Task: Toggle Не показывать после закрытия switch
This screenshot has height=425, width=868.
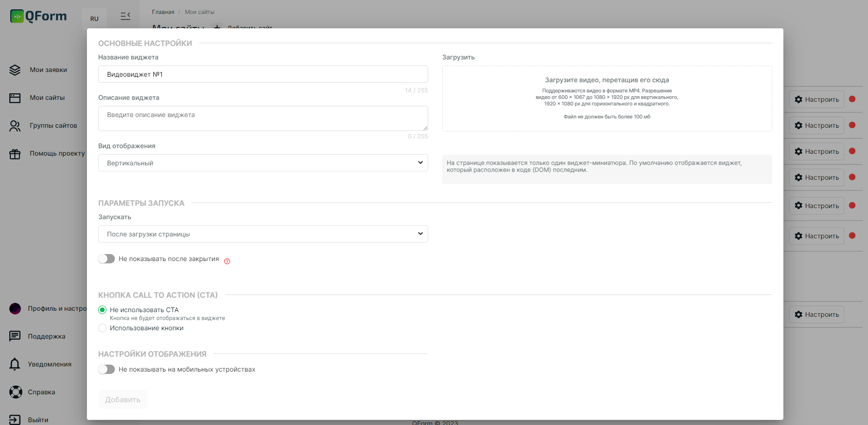Action: 106,259
